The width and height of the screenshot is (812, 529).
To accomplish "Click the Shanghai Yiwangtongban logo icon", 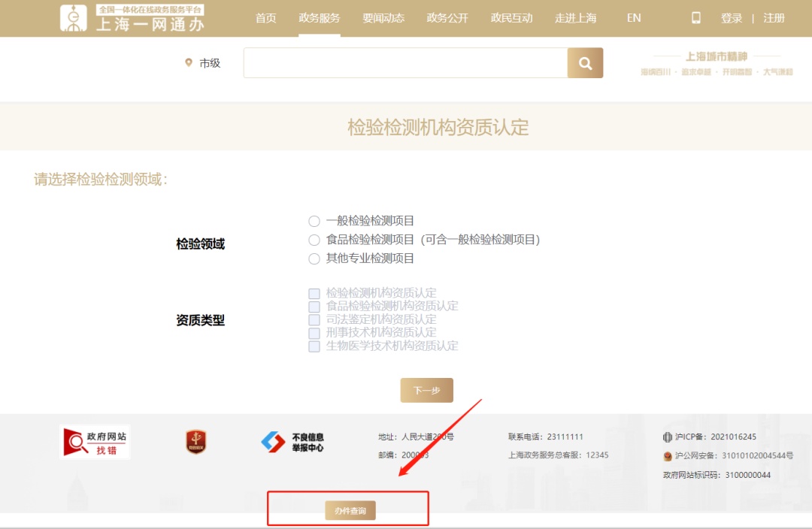I will point(73,18).
